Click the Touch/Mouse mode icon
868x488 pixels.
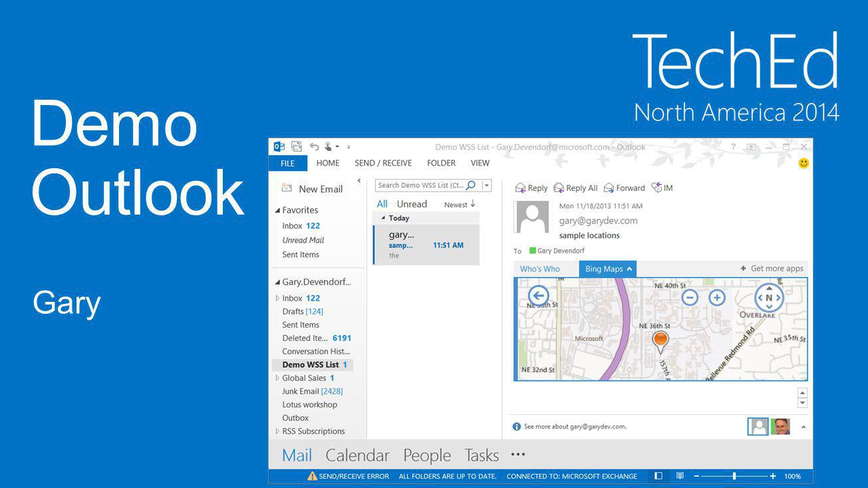329,147
